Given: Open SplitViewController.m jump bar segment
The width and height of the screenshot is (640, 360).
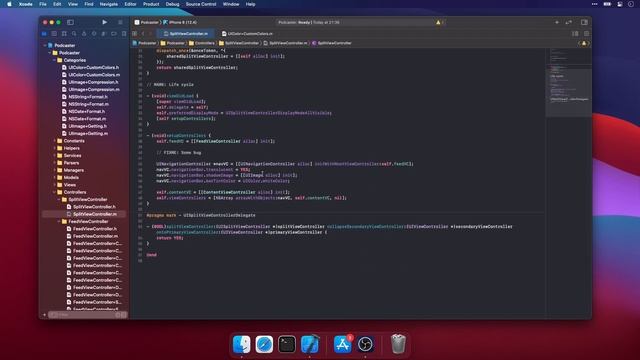Looking at the screenshot, I should [x=285, y=43].
